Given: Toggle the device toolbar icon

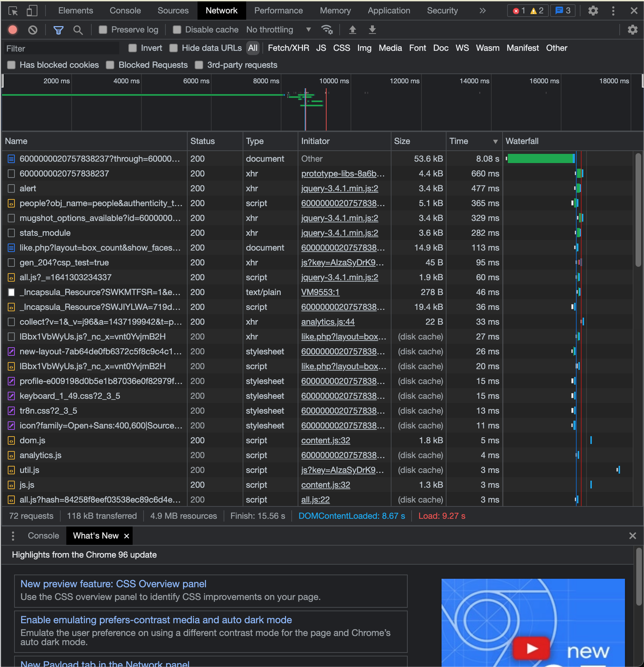Looking at the screenshot, I should pyautogui.click(x=32, y=11).
